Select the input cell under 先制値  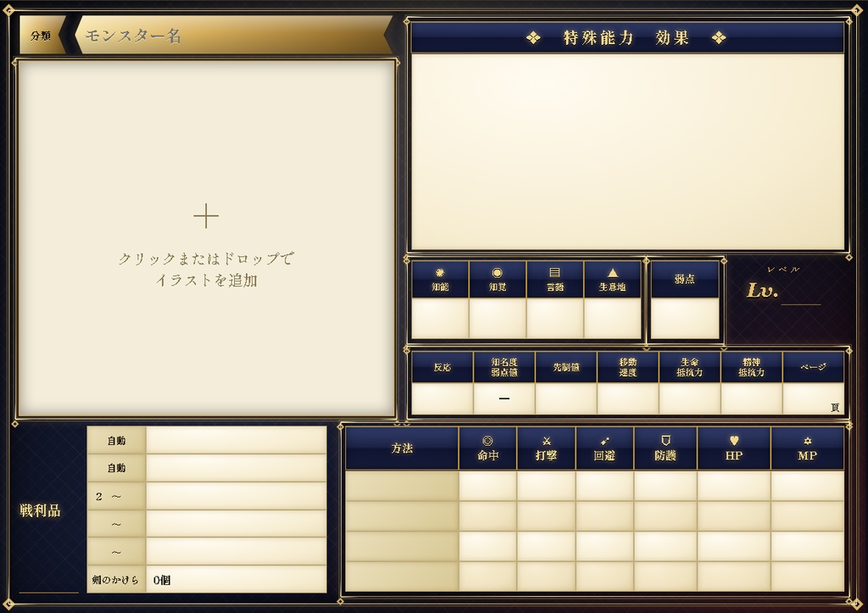pyautogui.click(x=565, y=398)
